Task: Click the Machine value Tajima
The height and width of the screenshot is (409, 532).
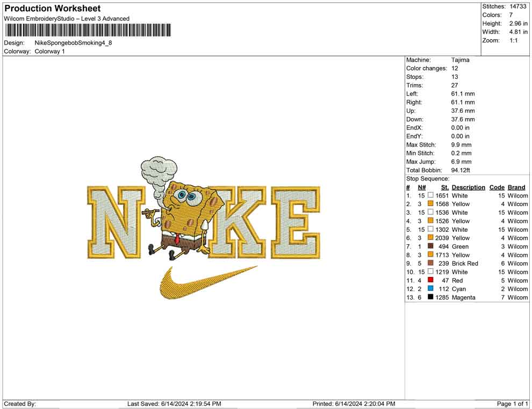Action: click(x=460, y=60)
